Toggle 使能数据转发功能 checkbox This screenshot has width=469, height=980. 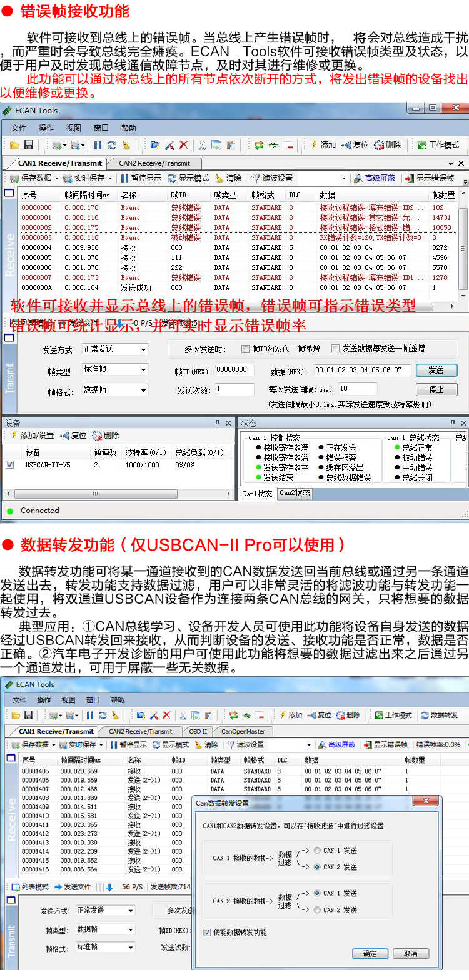(207, 932)
